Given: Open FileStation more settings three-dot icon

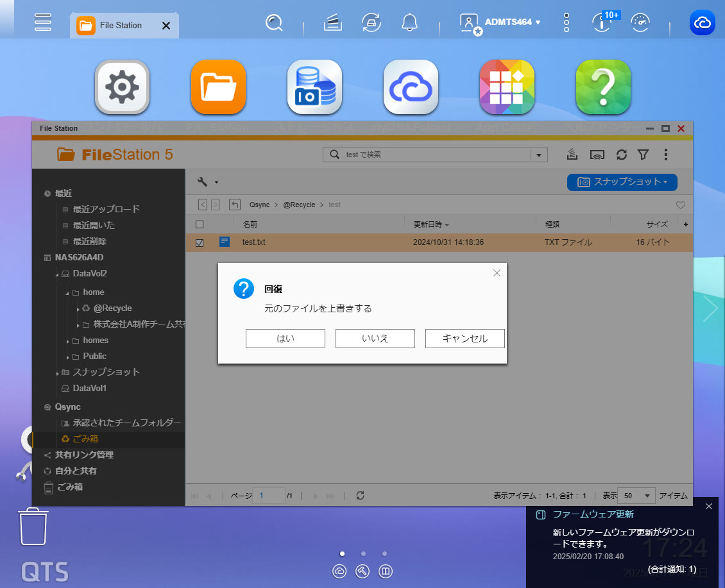Looking at the screenshot, I should 666,155.
